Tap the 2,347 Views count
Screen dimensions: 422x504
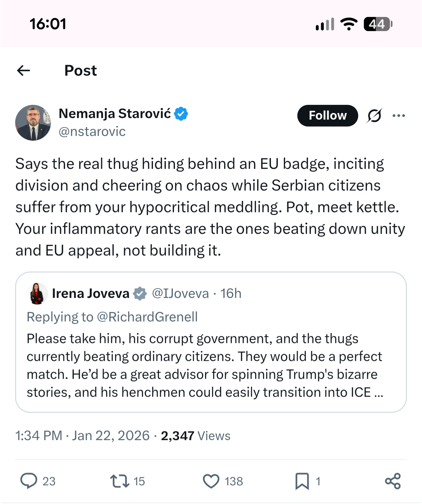tap(196, 436)
